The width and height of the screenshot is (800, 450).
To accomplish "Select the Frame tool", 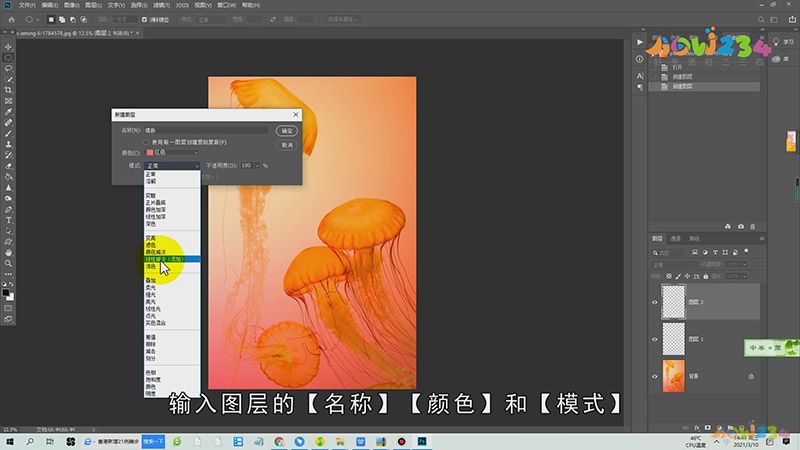I will (8, 101).
